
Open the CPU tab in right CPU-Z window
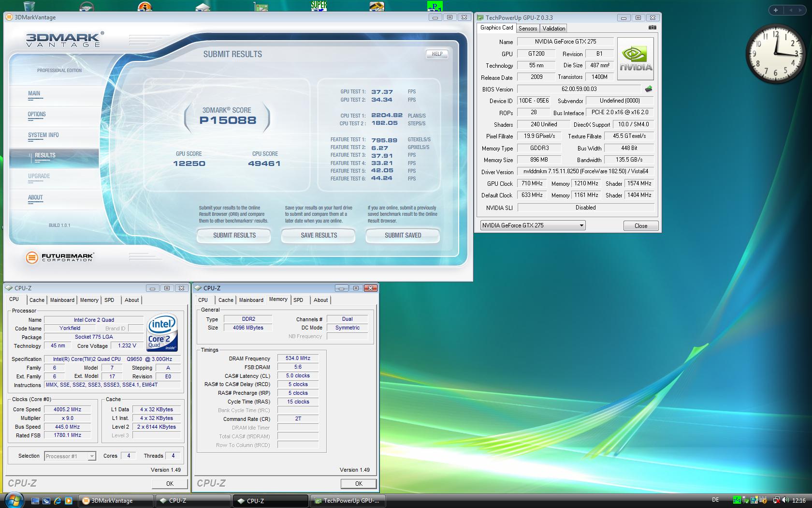(203, 300)
